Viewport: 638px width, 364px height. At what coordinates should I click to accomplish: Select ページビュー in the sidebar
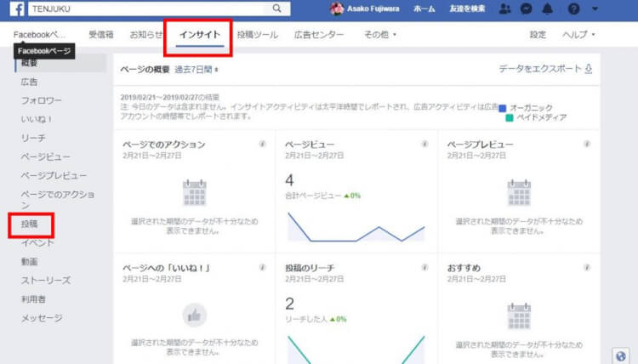click(46, 156)
